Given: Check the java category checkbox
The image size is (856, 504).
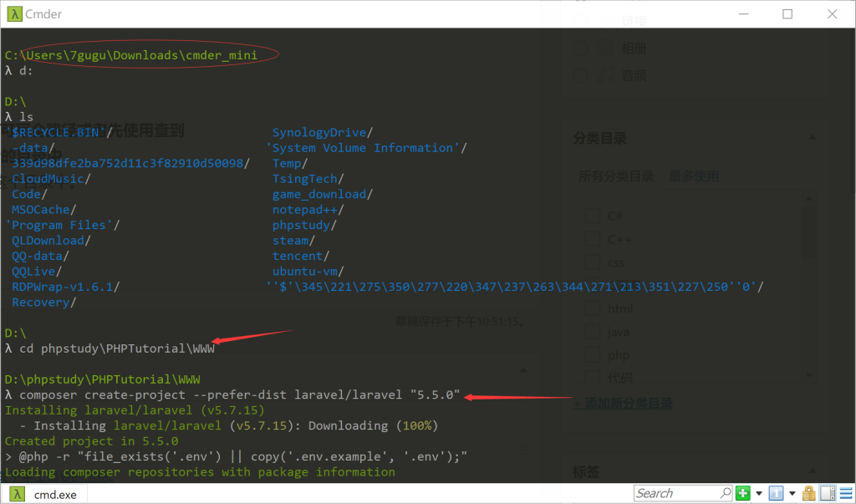Looking at the screenshot, I should [x=593, y=332].
